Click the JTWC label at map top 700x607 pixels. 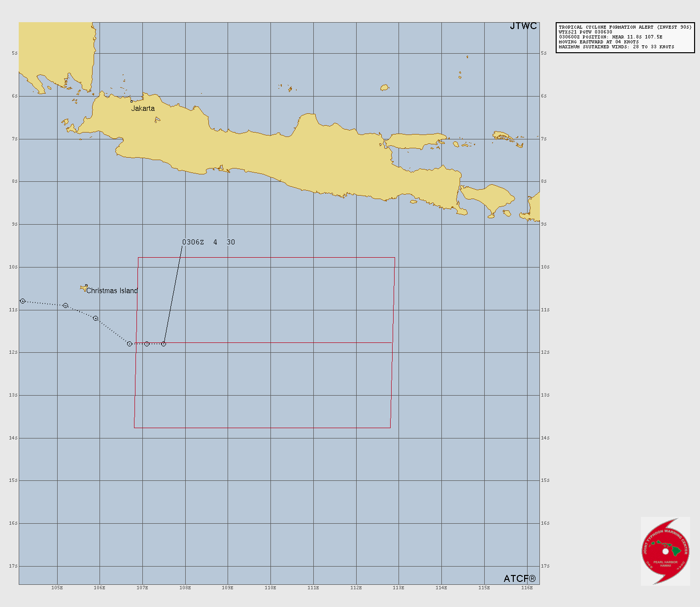coord(523,26)
